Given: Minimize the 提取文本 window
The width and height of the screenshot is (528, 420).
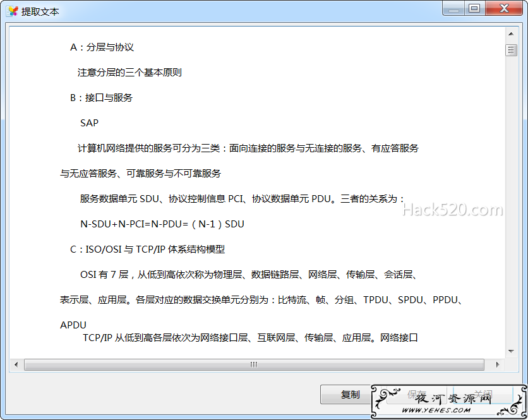Looking at the screenshot, I should 453,8.
